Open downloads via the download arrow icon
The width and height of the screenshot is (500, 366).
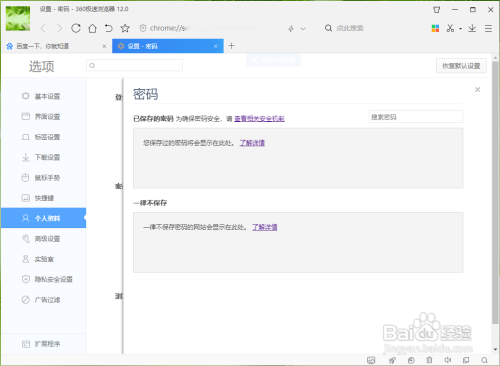tap(472, 28)
